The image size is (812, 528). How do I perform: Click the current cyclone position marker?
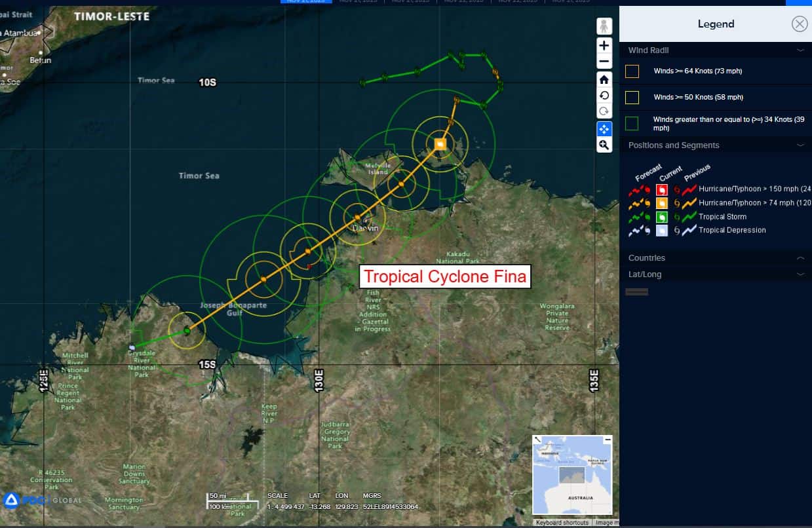pos(440,144)
